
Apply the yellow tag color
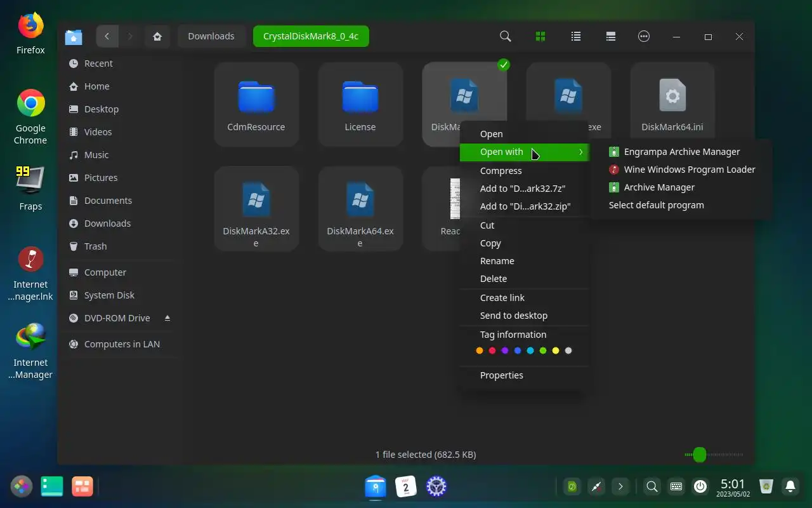click(x=556, y=351)
